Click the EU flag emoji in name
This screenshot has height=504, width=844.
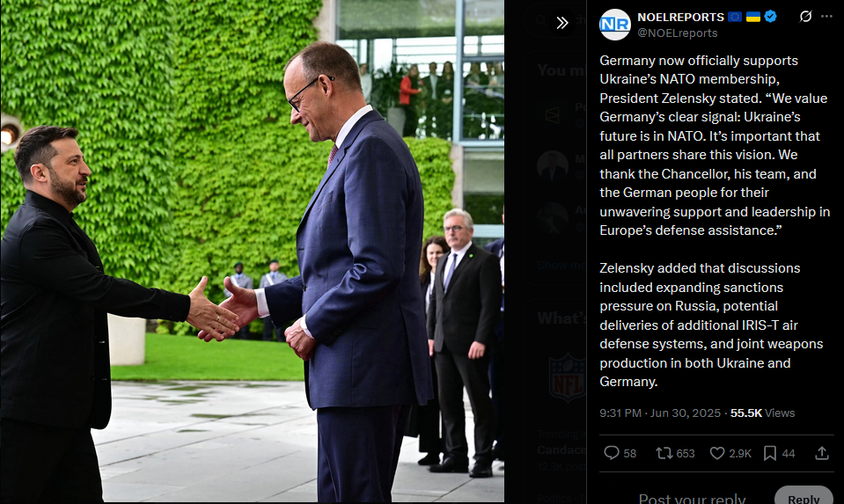(x=735, y=17)
